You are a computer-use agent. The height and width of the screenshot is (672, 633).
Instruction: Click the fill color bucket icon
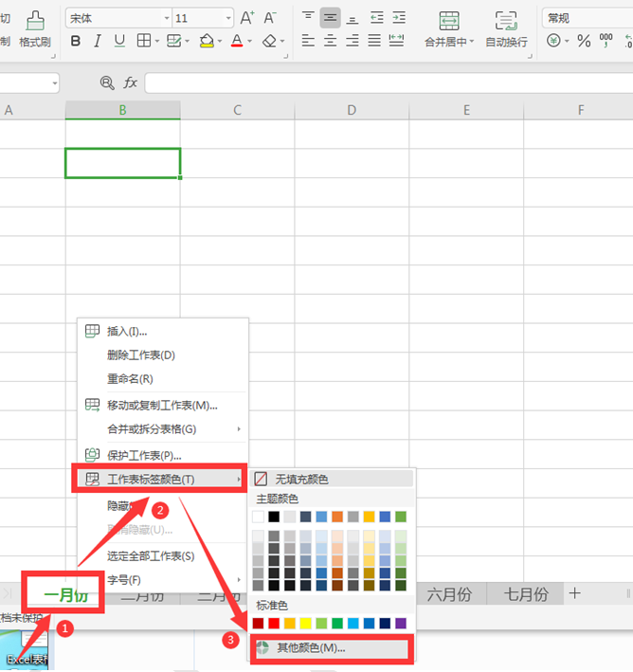pyautogui.click(x=207, y=41)
